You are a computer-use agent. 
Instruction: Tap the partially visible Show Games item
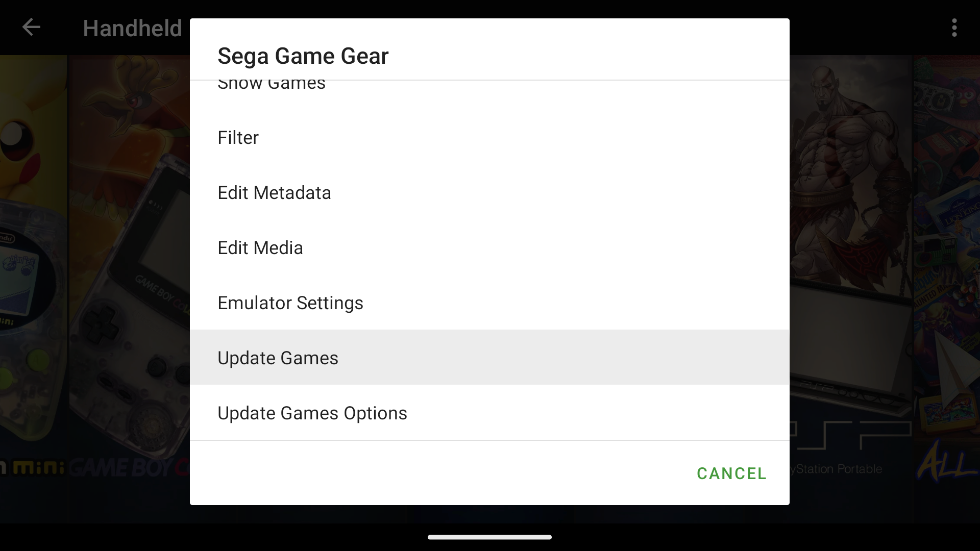[271, 85]
